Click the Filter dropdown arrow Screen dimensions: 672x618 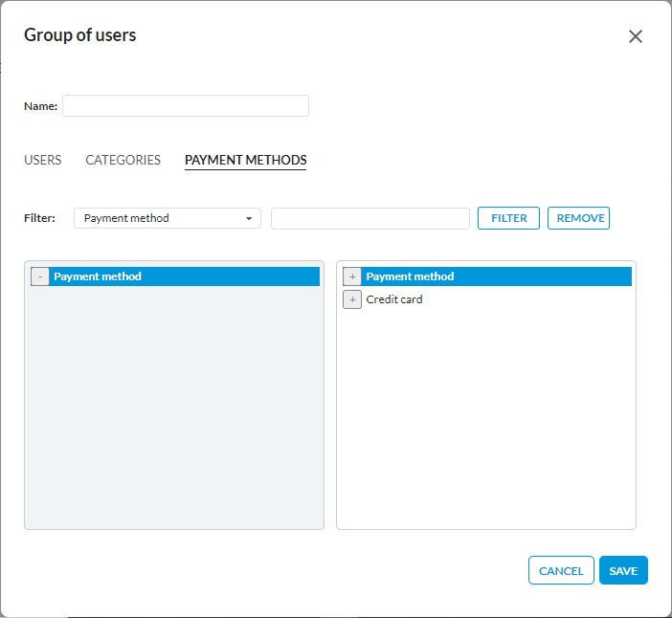[x=249, y=218]
